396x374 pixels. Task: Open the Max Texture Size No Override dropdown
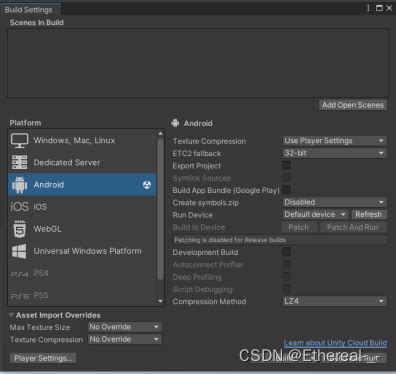click(125, 327)
